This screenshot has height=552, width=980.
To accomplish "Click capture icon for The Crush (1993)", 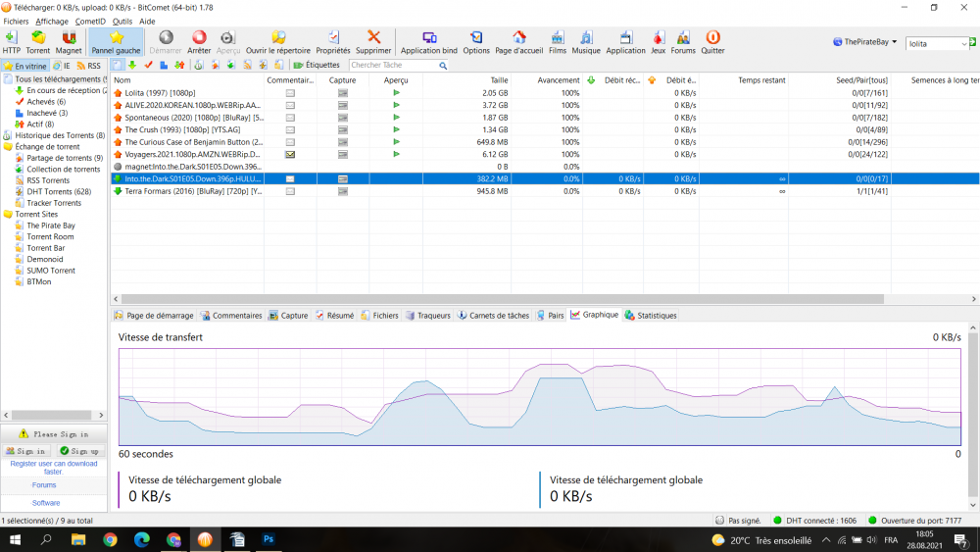I will tap(342, 130).
